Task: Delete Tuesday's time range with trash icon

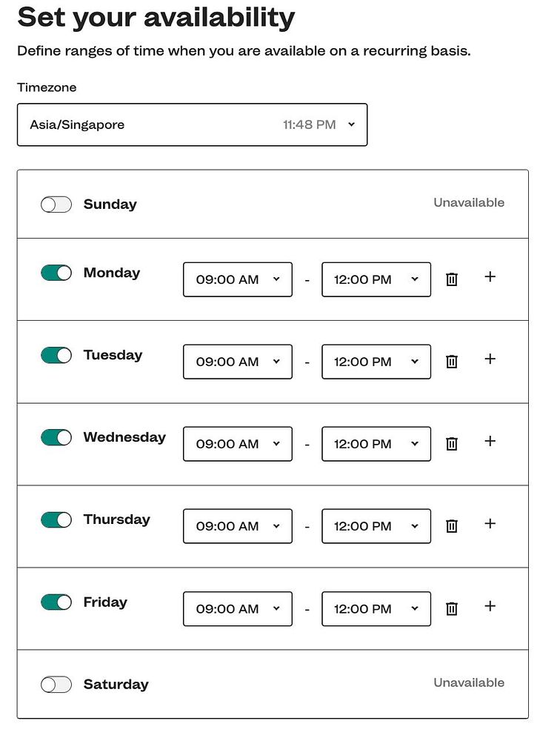Action: pos(452,362)
